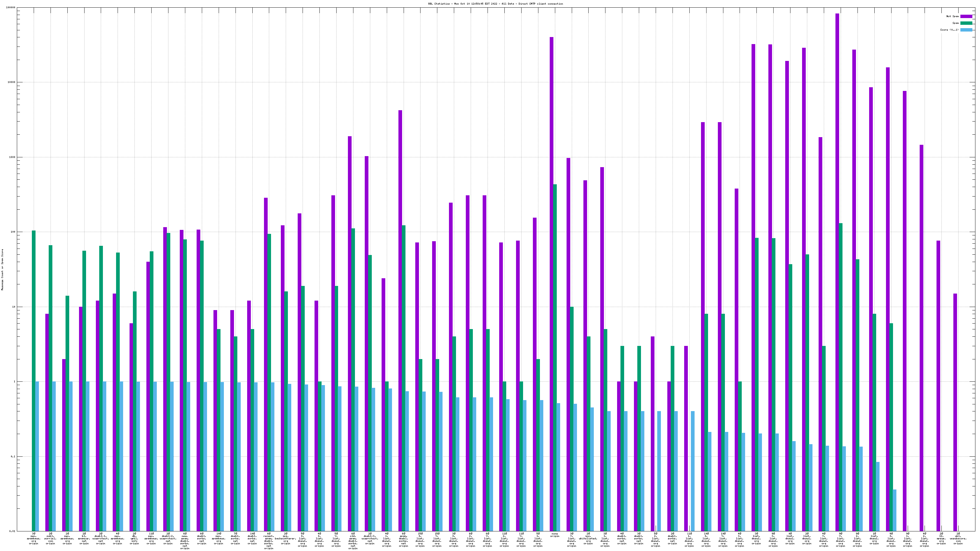Click the 'db.wpbl.info origin' x-axis label

pos(134,538)
